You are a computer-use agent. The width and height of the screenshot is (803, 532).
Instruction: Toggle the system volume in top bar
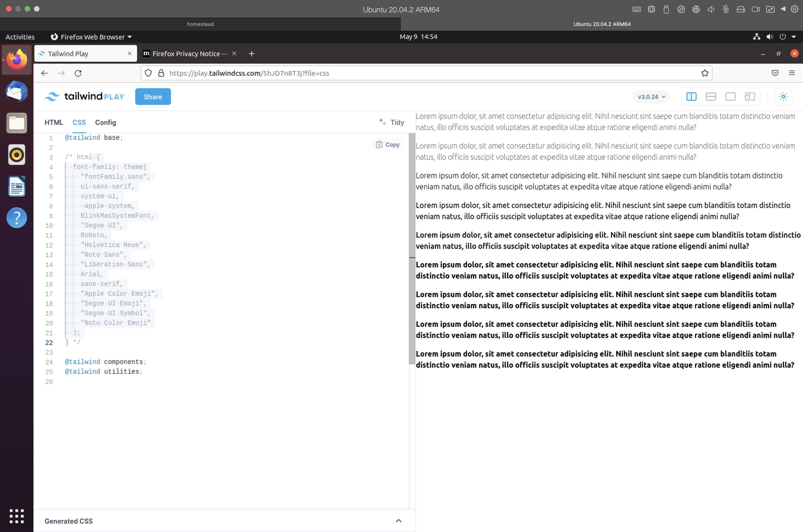point(770,37)
